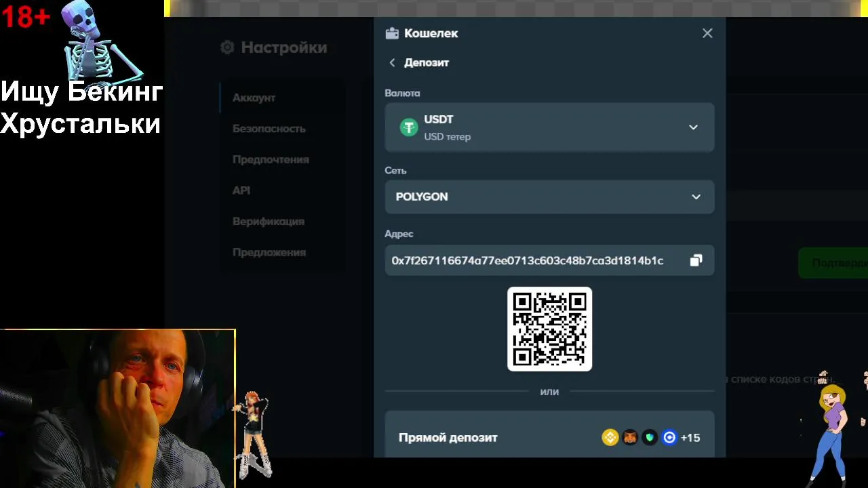Open Прямой депозит direct deposit option
This screenshot has width=868, height=488.
coord(549,434)
